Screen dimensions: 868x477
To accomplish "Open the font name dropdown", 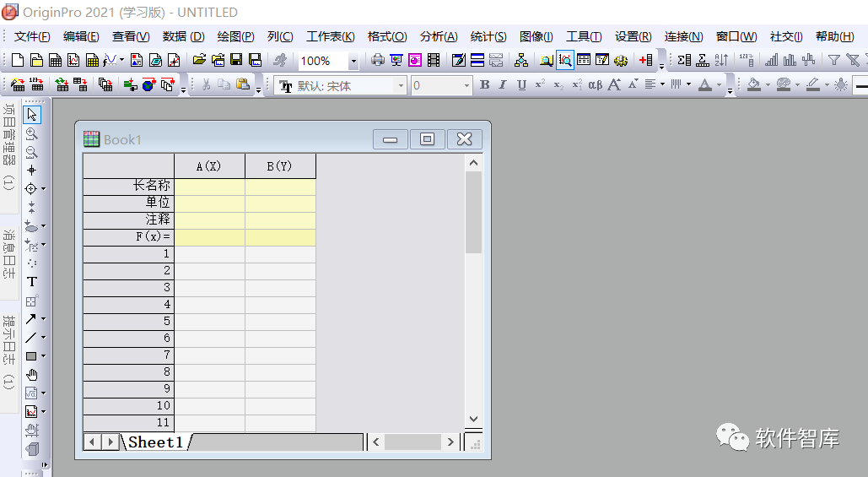I will 401,85.
